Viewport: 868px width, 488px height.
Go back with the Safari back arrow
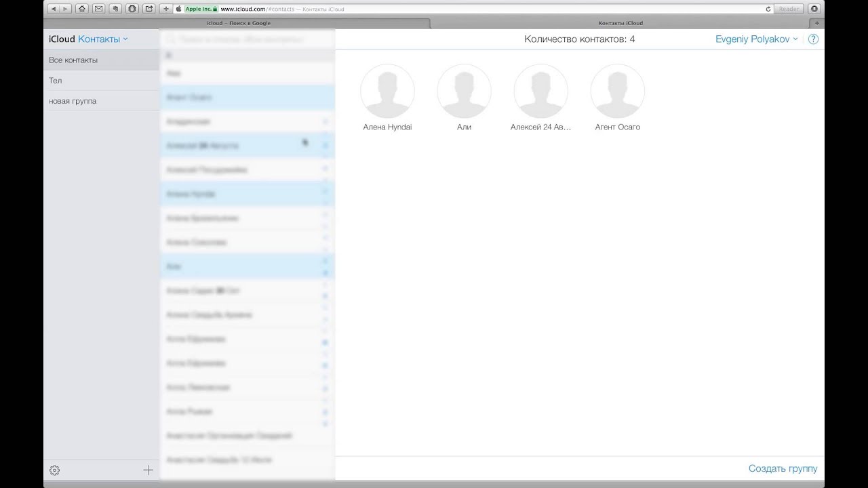[54, 9]
